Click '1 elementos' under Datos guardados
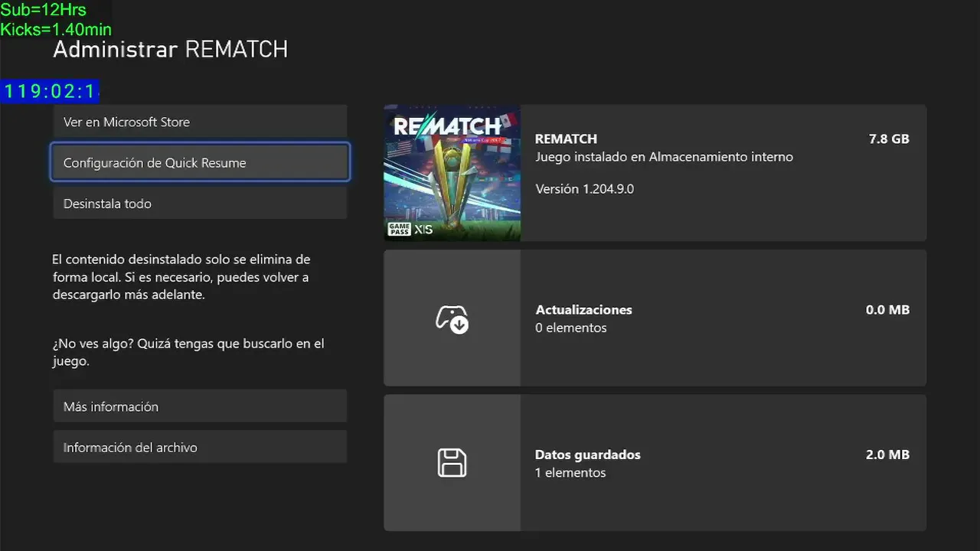Image resolution: width=980 pixels, height=551 pixels. pos(570,472)
